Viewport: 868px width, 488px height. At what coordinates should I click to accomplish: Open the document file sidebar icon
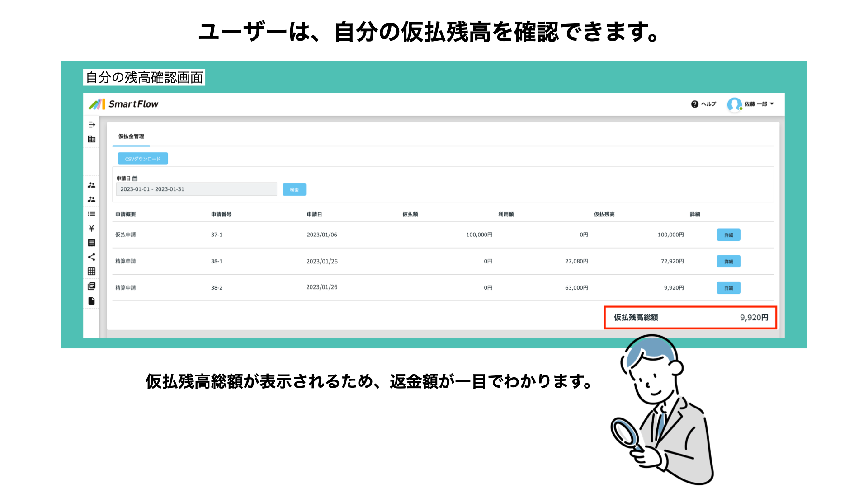(x=92, y=301)
